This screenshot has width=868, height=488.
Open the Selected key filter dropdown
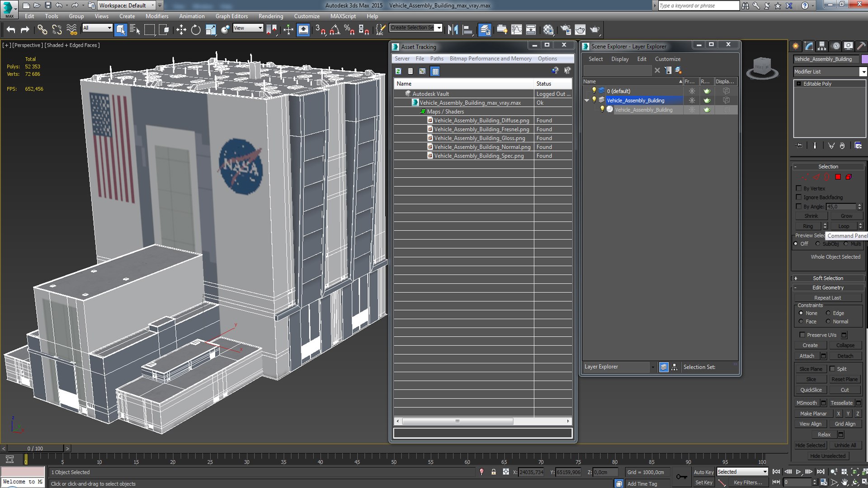pyautogui.click(x=742, y=472)
